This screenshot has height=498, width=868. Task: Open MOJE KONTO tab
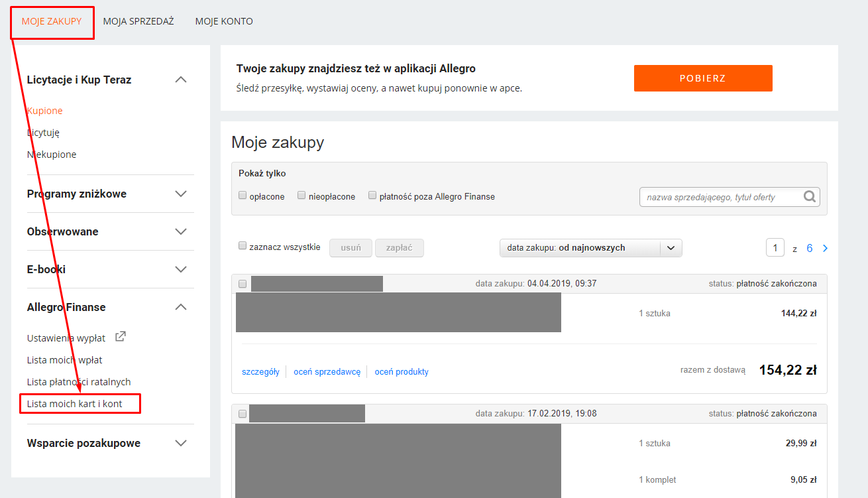click(x=224, y=21)
